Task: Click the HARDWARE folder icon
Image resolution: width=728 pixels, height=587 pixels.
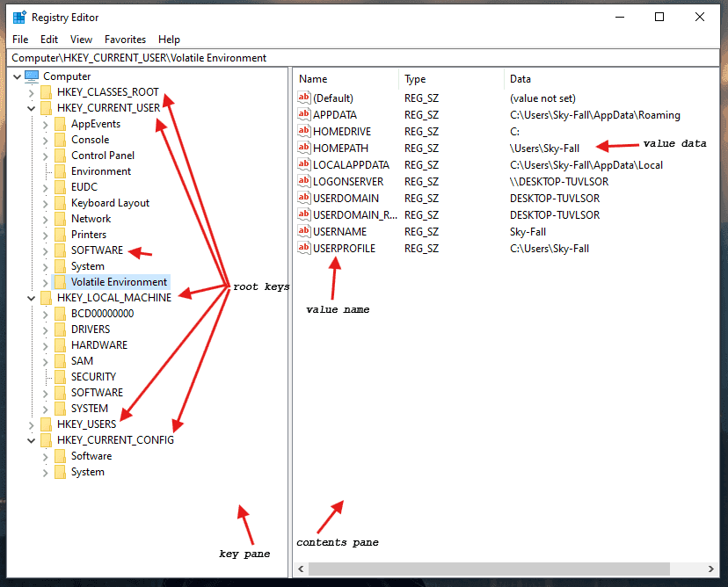Action: click(60, 345)
